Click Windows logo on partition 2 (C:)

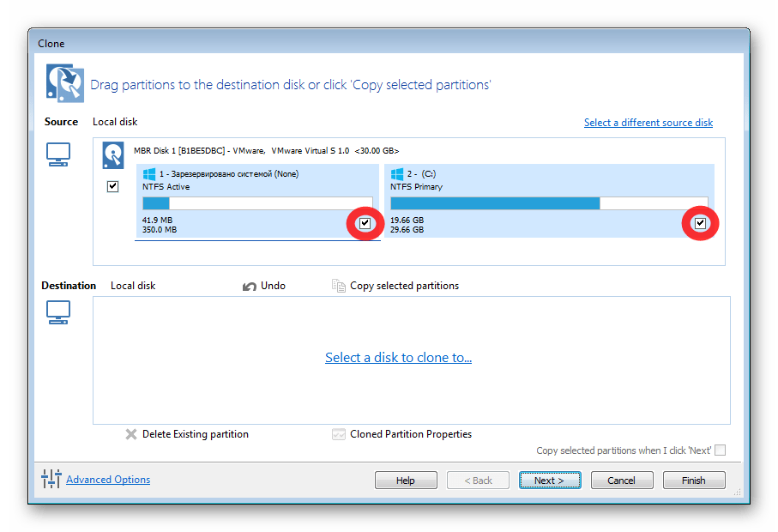397,174
